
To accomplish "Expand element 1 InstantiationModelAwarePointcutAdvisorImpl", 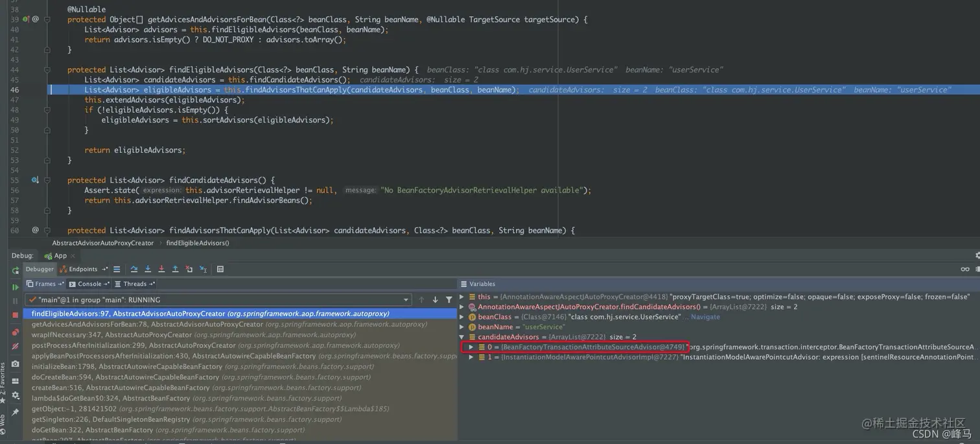I will point(471,357).
